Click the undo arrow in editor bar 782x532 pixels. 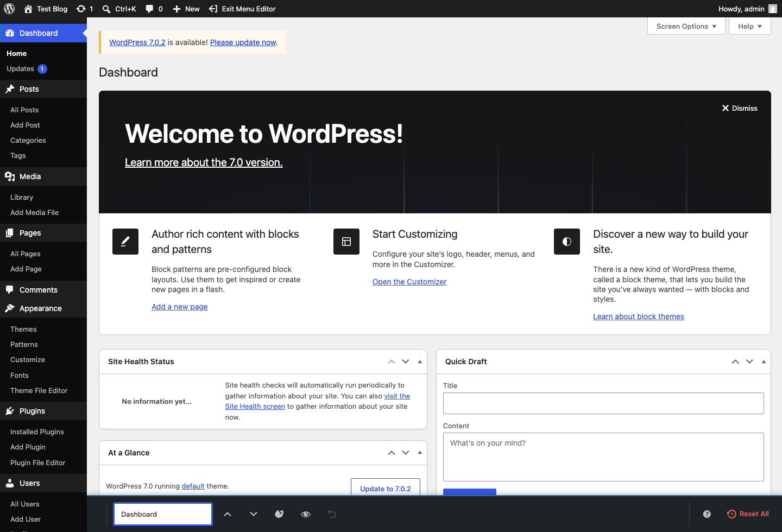click(332, 514)
